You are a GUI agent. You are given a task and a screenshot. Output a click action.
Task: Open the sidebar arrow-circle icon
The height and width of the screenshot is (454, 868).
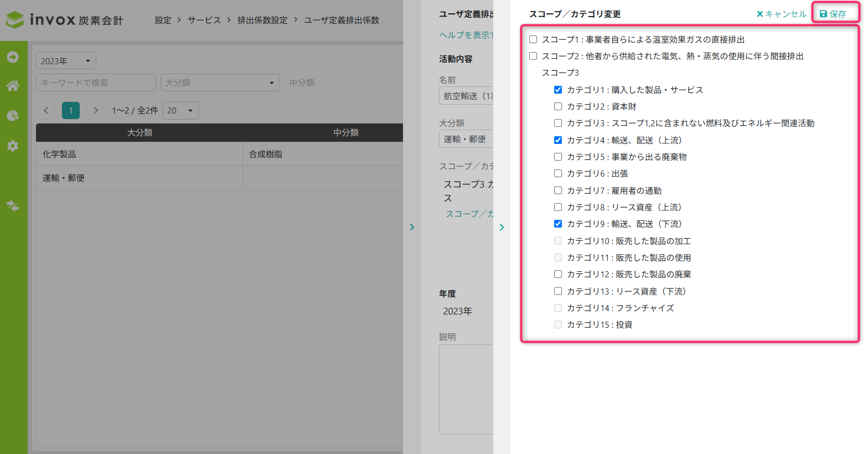[x=13, y=57]
